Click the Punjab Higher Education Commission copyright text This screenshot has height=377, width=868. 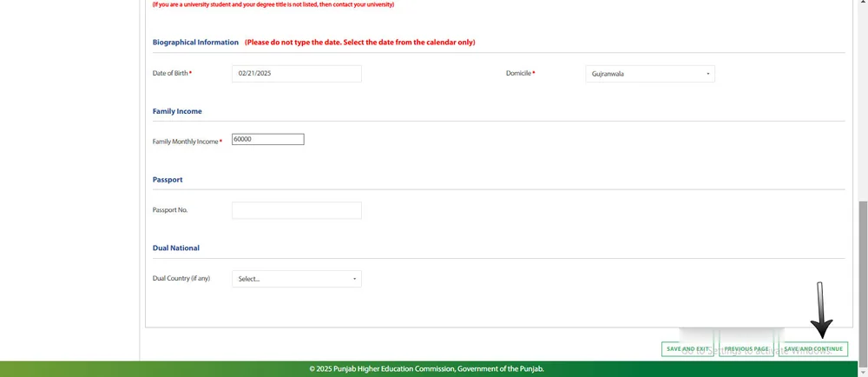click(427, 368)
